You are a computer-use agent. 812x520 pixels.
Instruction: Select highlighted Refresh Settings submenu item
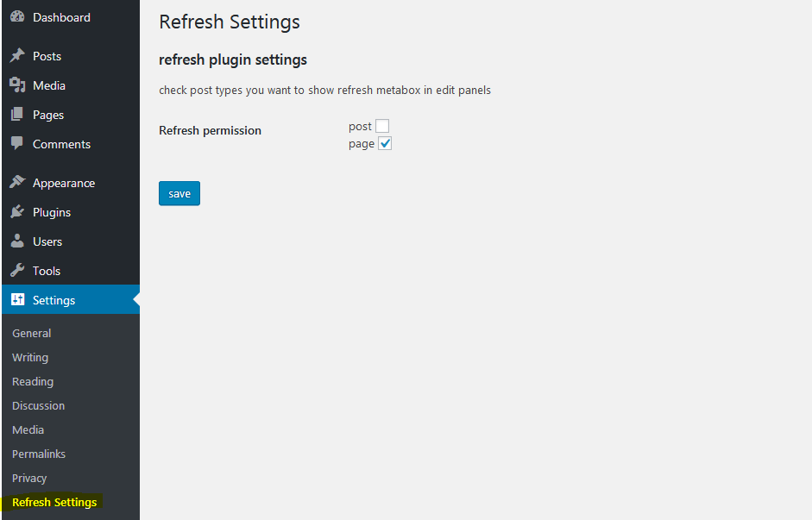click(x=54, y=503)
